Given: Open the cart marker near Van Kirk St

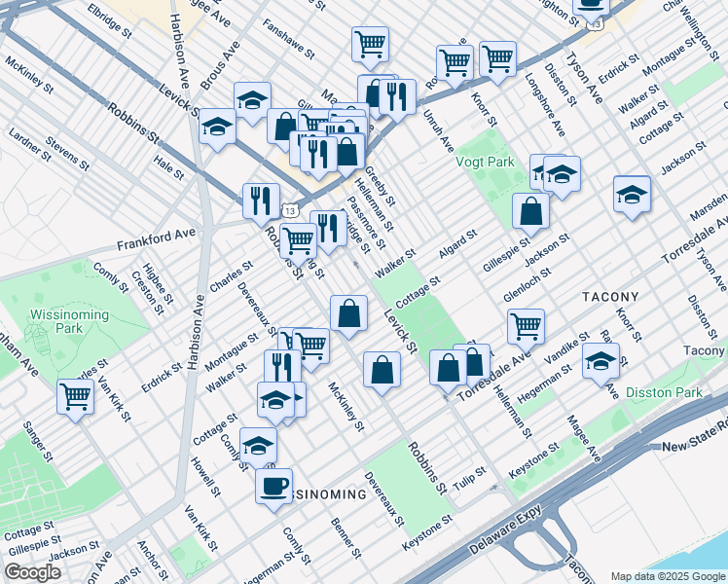Looking at the screenshot, I should 75,398.
